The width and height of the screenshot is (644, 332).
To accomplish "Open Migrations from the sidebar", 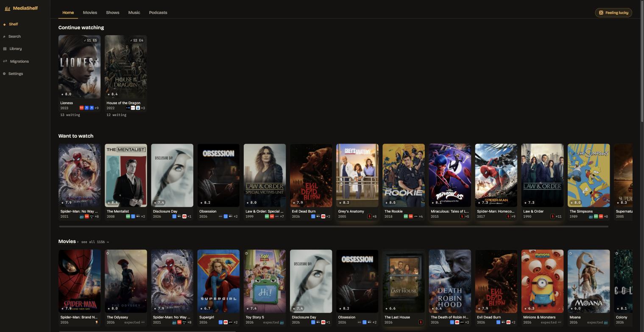I will (x=19, y=61).
